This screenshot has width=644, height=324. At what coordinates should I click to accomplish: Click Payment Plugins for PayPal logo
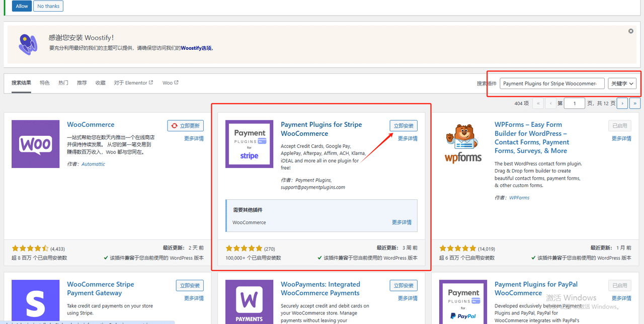point(463,302)
